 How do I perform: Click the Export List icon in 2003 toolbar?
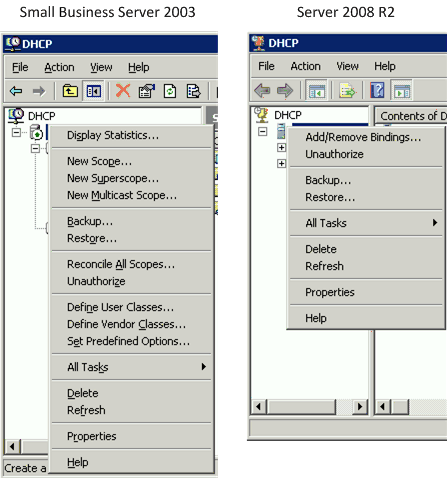(193, 91)
